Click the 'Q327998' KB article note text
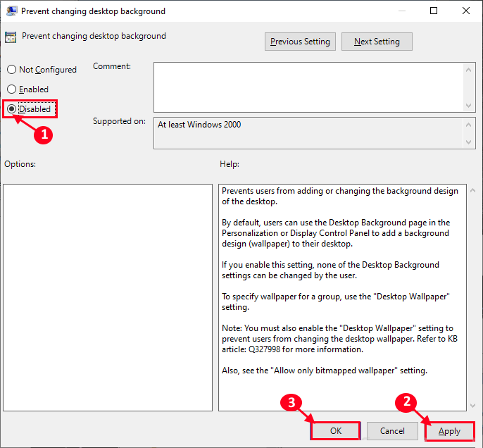The image size is (483, 448). pos(339,339)
